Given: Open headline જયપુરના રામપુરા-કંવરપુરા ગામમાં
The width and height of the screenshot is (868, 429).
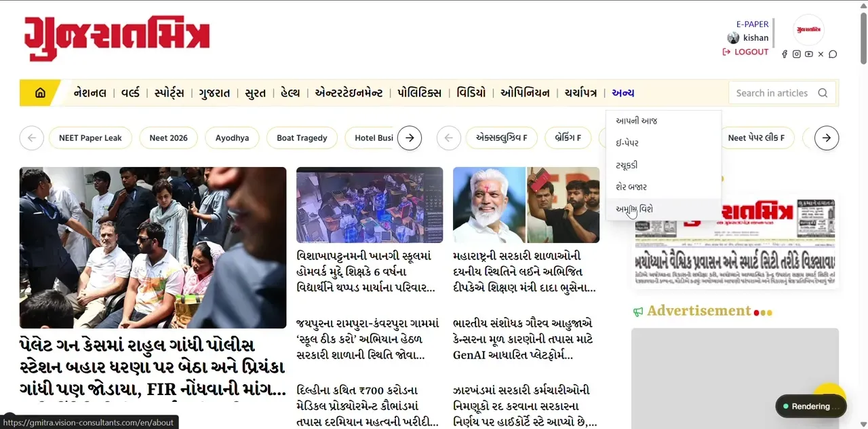Looking at the screenshot, I should (x=368, y=339).
